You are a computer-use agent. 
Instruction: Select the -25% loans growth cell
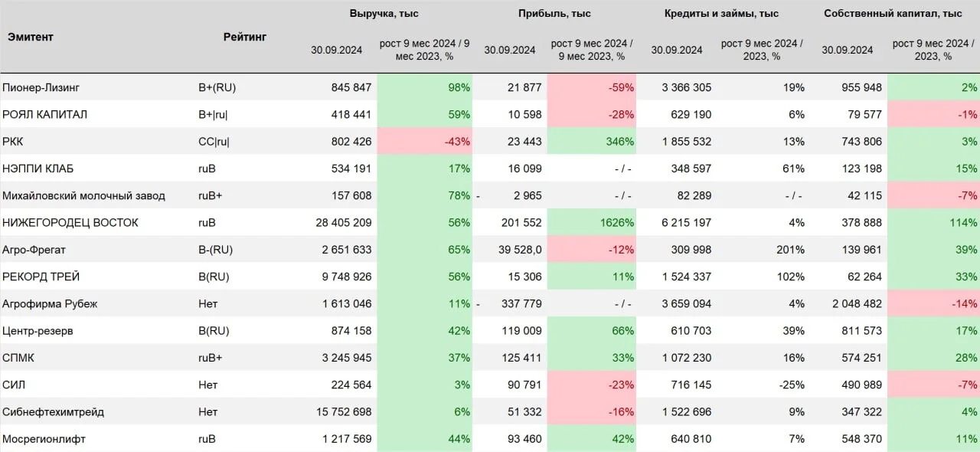(792, 385)
